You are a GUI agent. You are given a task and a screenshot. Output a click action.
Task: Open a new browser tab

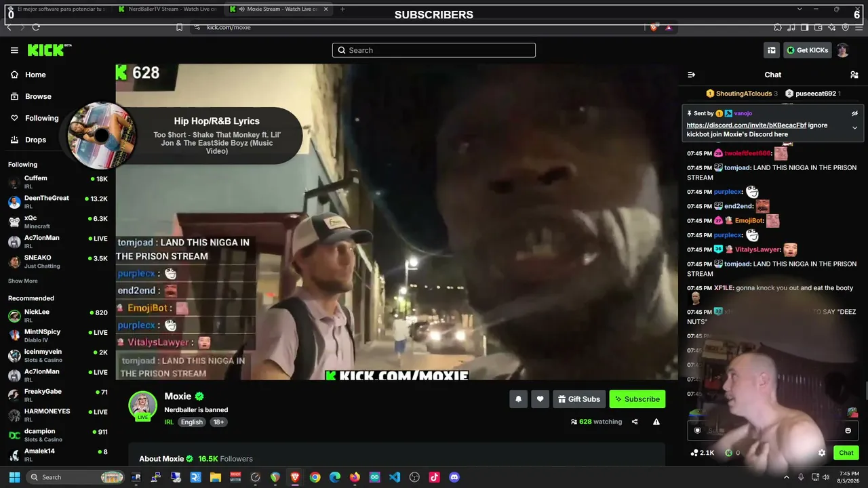(x=342, y=9)
